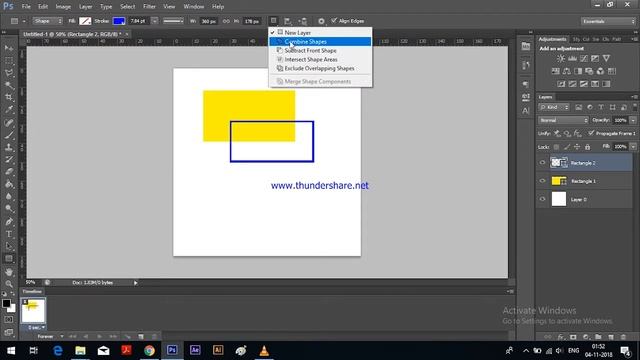Filter layers by type (T) icon
The image size is (640, 360).
tap(601, 107)
